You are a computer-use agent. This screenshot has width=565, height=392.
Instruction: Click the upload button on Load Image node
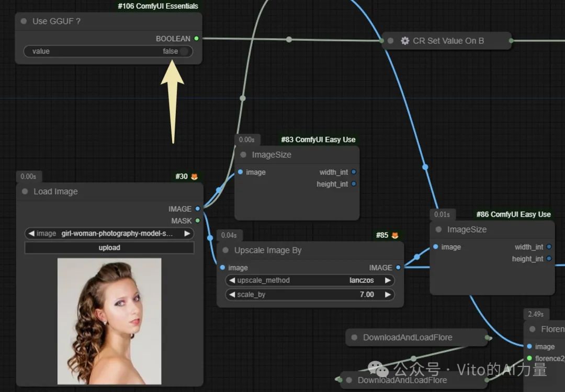point(109,248)
